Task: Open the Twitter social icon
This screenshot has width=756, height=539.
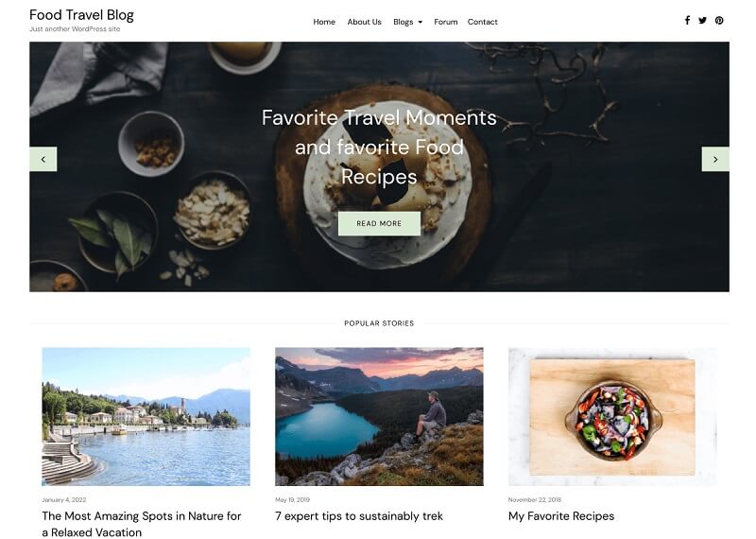Action: 702,20
